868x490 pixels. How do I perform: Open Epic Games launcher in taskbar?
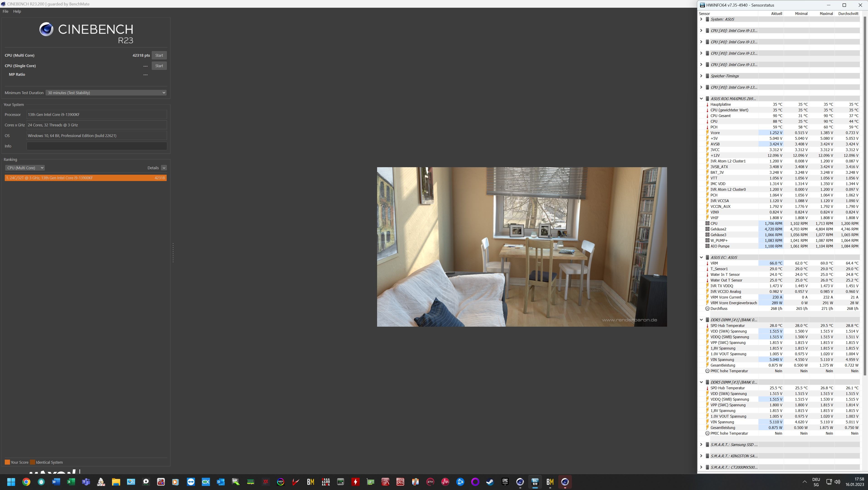tap(505, 482)
